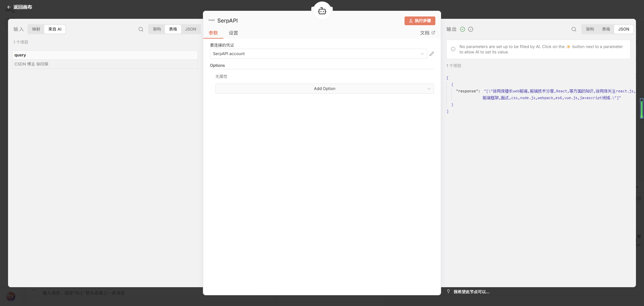Click the SerpAPI logo icon
This screenshot has height=306, width=644.
tap(212, 20)
